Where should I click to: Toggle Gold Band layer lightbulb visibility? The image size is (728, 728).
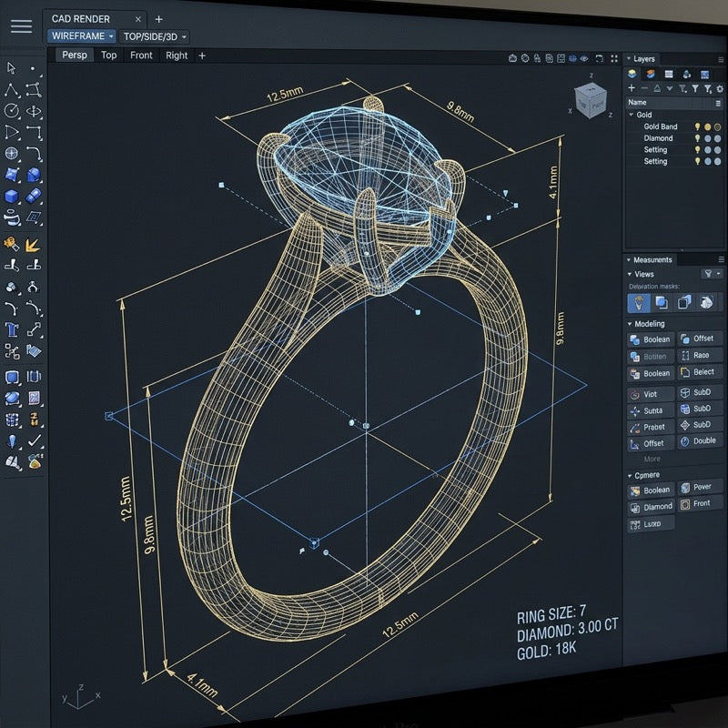pyautogui.click(x=697, y=126)
